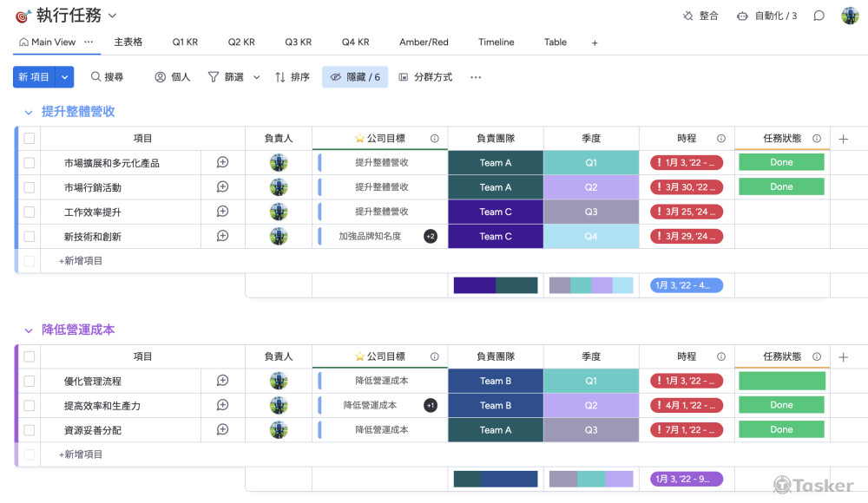The image size is (868, 503).
Task: Open dropdown arrow next to 新項目 button
Action: [65, 77]
